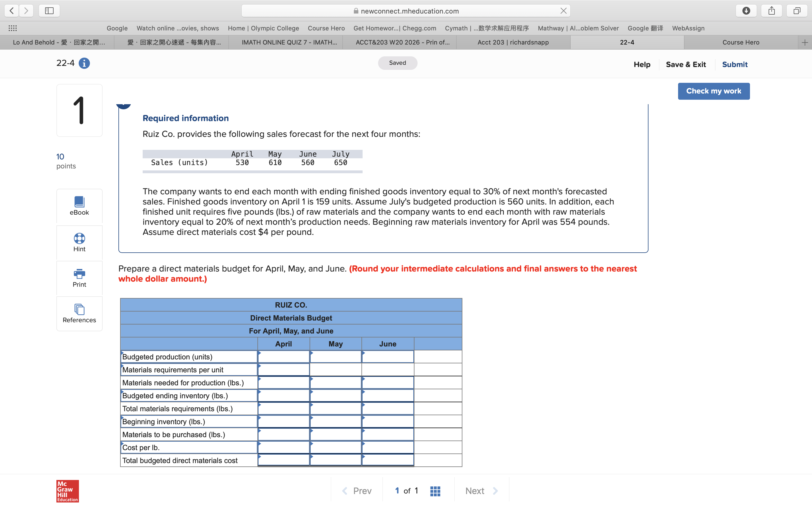Open the References documents icon
The image size is (812, 507).
coord(79,309)
